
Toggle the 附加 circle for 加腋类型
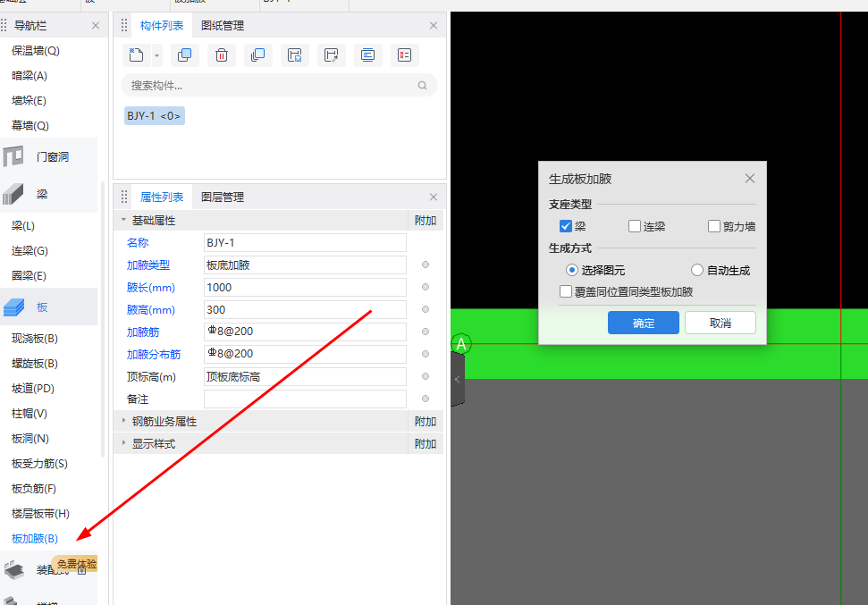pyautogui.click(x=426, y=265)
